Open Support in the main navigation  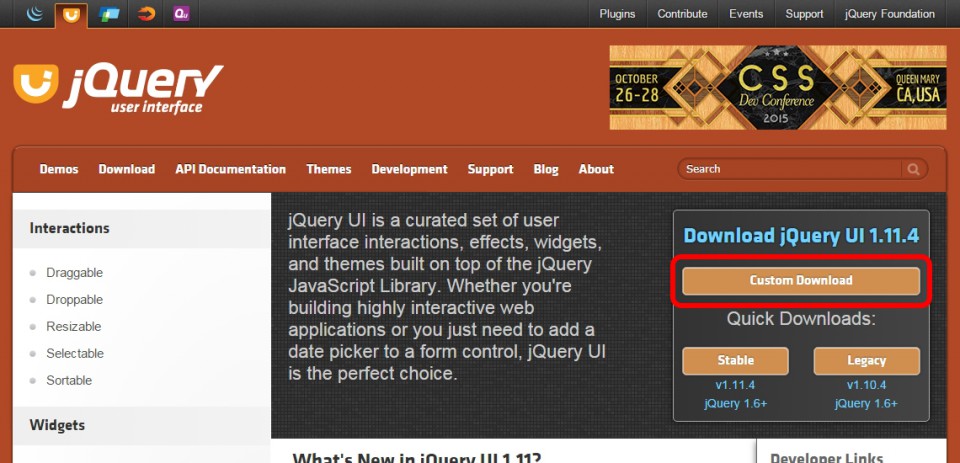point(490,169)
